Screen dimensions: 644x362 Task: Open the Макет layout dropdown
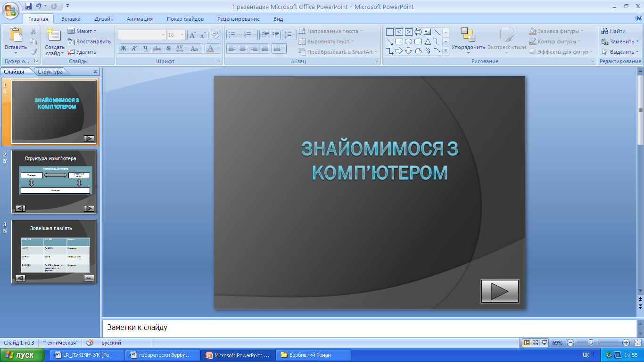[x=82, y=31]
